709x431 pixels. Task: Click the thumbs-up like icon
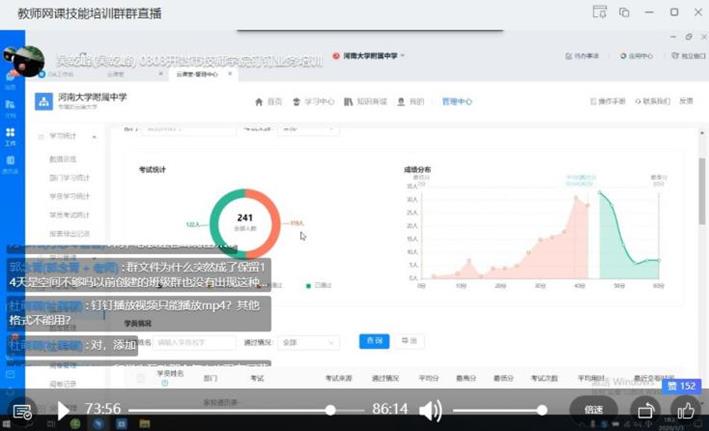tap(685, 410)
